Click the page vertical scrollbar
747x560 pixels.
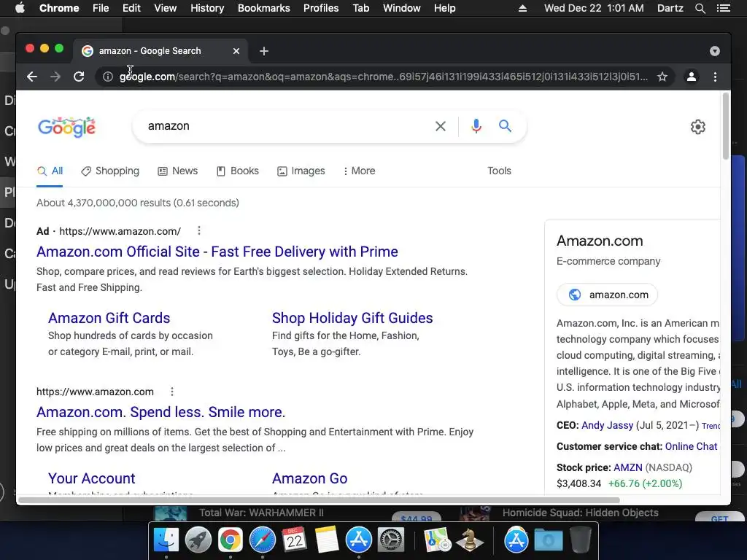click(726, 126)
